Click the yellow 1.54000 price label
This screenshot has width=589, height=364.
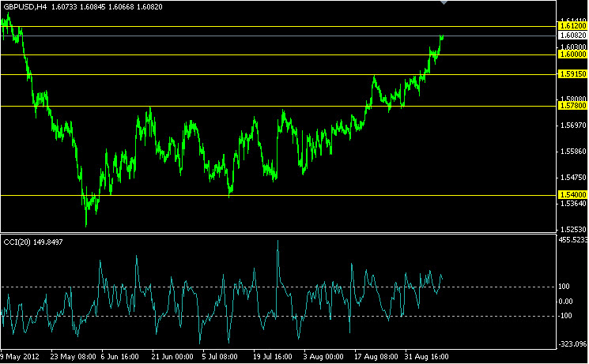point(572,195)
